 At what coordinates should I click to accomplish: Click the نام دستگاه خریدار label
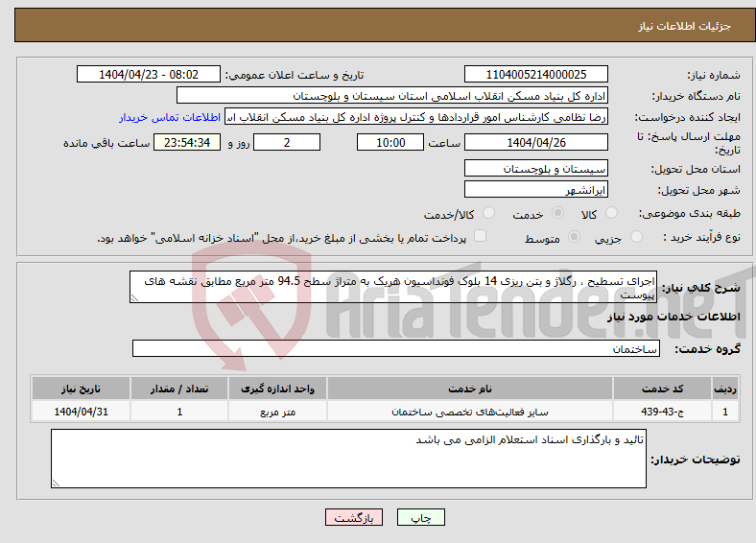click(697, 97)
